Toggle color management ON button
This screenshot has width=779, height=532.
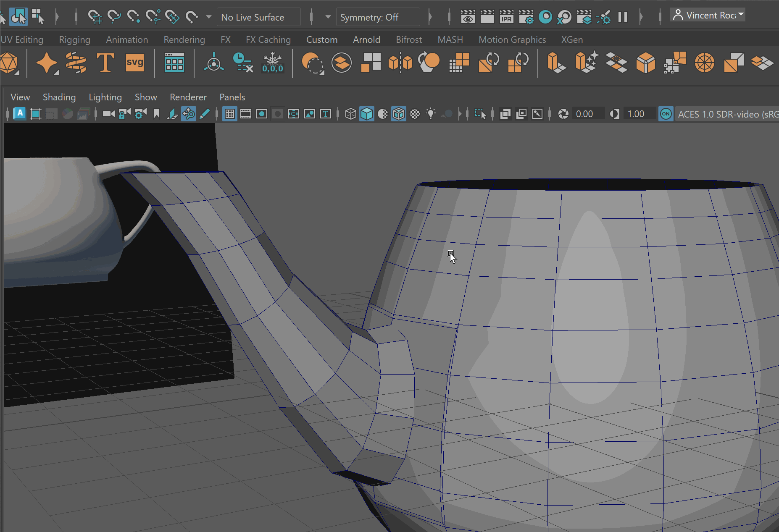[666, 114]
